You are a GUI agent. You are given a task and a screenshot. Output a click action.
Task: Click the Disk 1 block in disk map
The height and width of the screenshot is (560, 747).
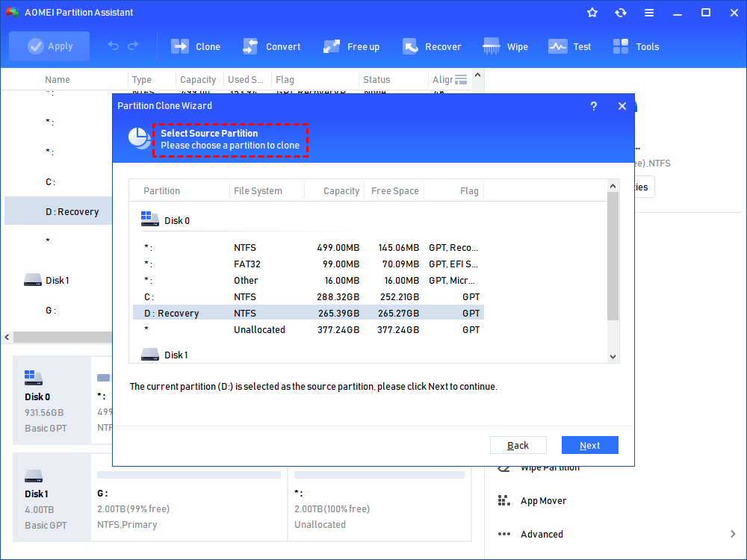pyautogui.click(x=52, y=497)
